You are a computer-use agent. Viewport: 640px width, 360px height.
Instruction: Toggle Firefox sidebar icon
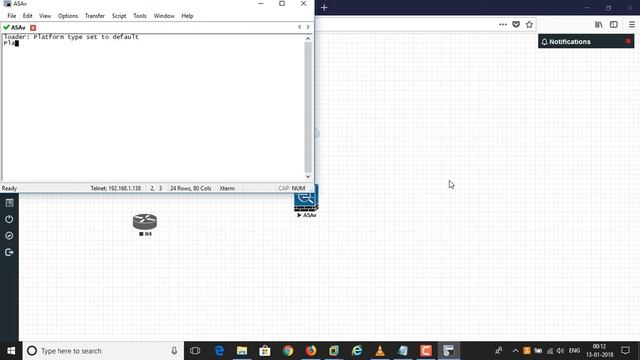coord(613,24)
